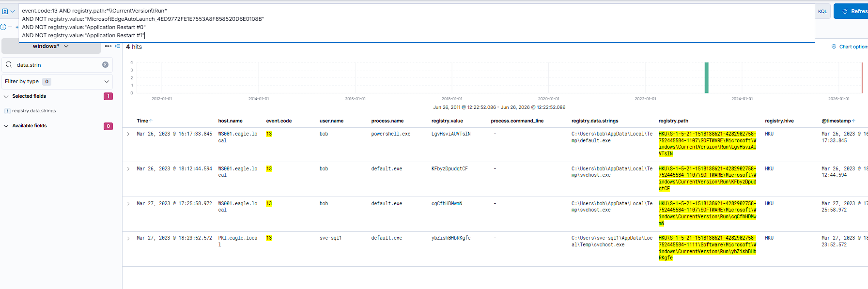Click the registry.data.strings column header

[x=595, y=121]
